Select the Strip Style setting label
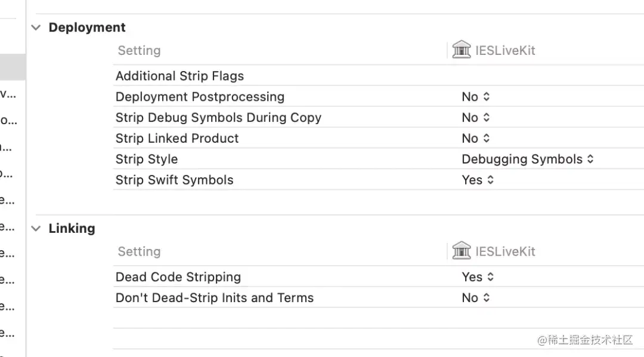The width and height of the screenshot is (644, 357). click(147, 159)
